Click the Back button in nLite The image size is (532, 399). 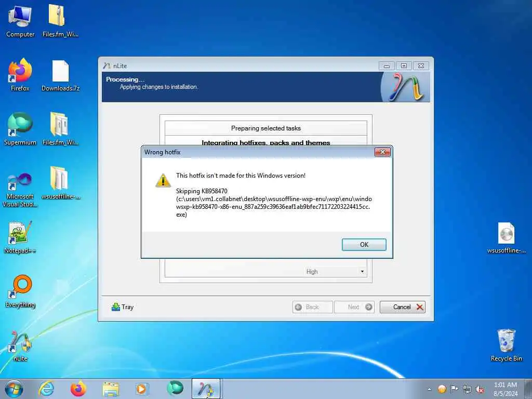click(x=312, y=307)
